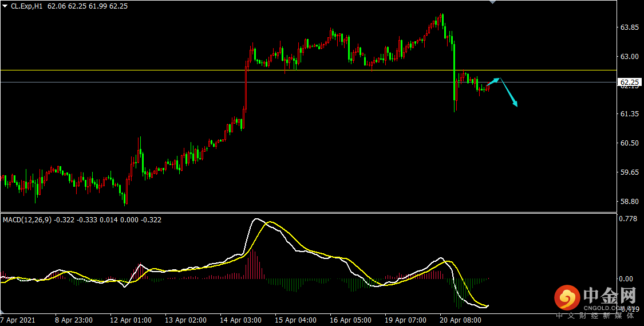Click the 0.00 MACD scale value
Screen dimensions: 644x326
pos(626,278)
